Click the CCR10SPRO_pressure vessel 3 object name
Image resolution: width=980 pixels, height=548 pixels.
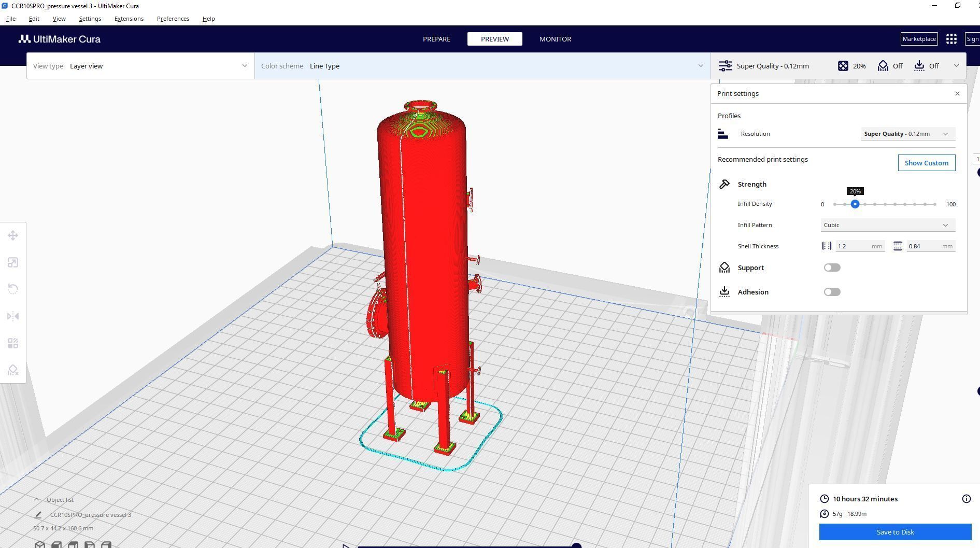(91, 515)
